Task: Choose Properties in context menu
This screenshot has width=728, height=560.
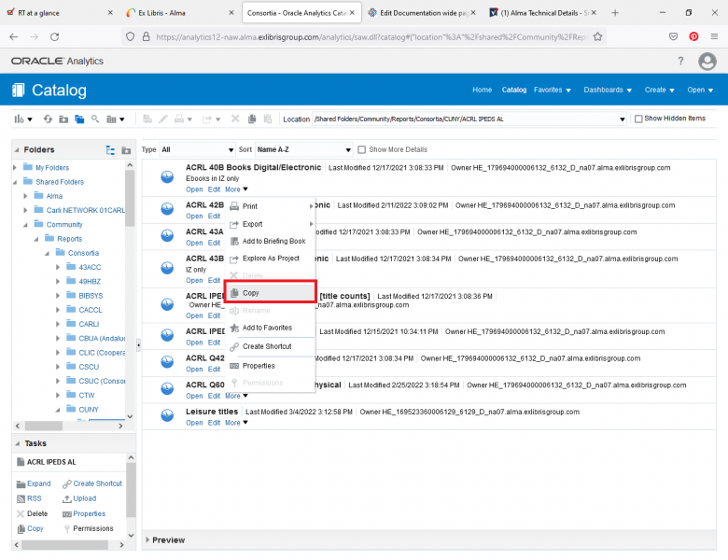Action: click(271, 366)
